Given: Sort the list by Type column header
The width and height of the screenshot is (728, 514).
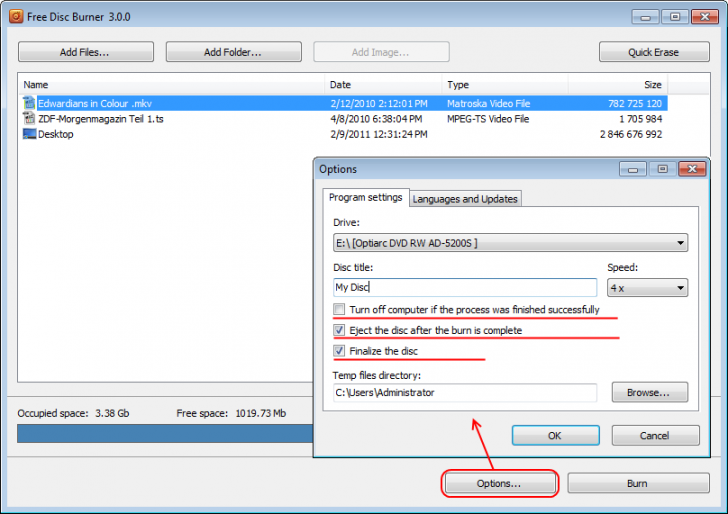Looking at the screenshot, I should (505, 85).
